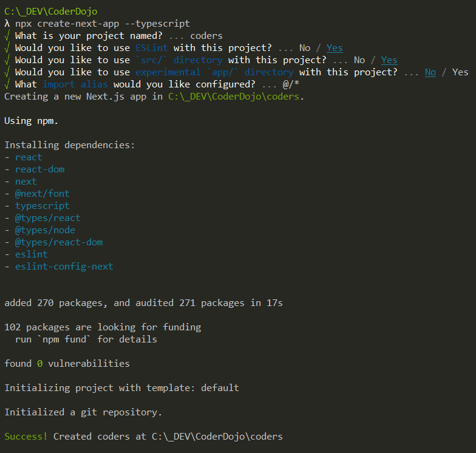Click the npx create-next-app --typescript command

pyautogui.click(x=103, y=24)
